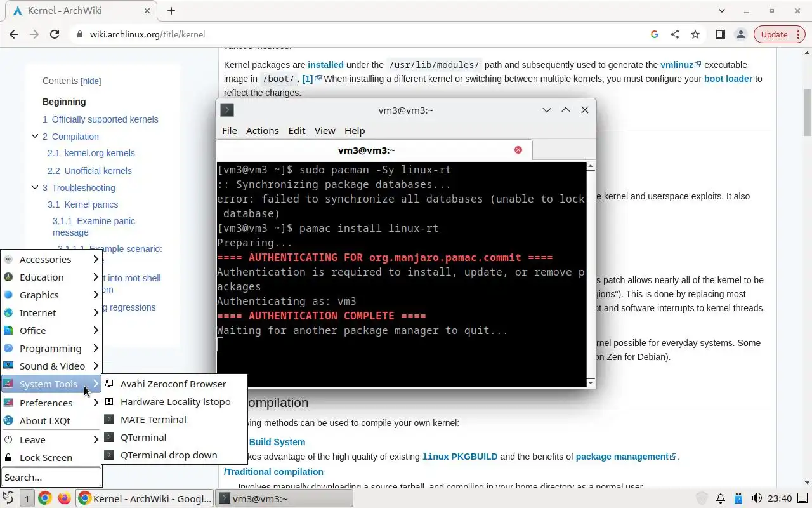Open terminal Edit menu

coord(296,130)
